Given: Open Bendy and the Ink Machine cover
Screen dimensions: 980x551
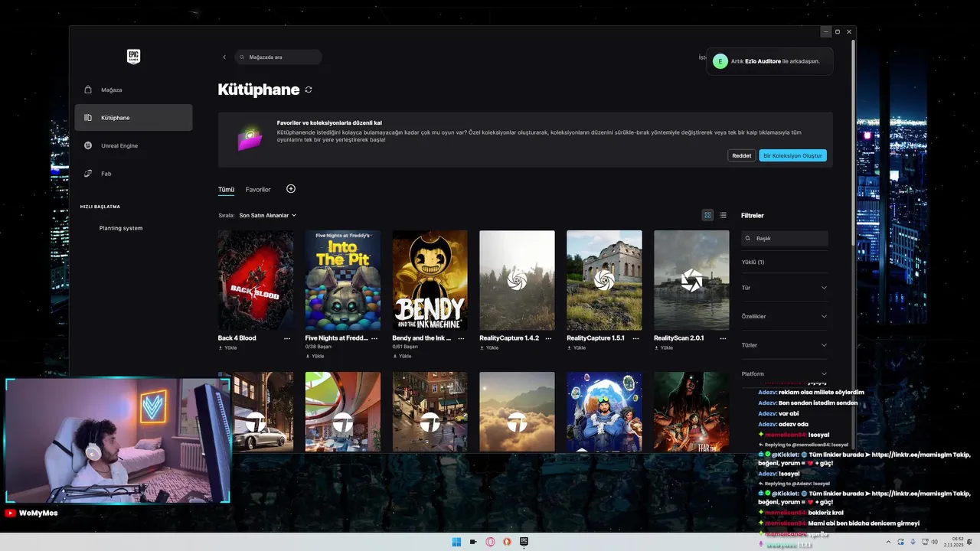Looking at the screenshot, I should coord(430,280).
